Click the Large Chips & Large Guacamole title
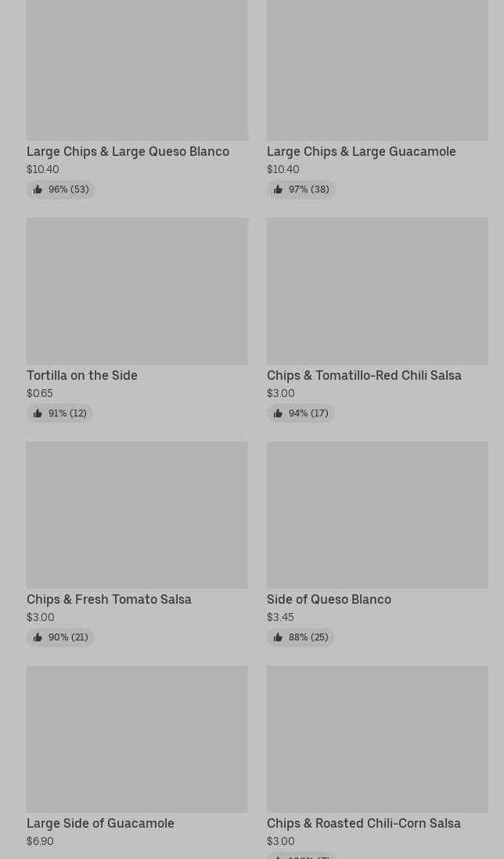The image size is (504, 859). [361, 151]
